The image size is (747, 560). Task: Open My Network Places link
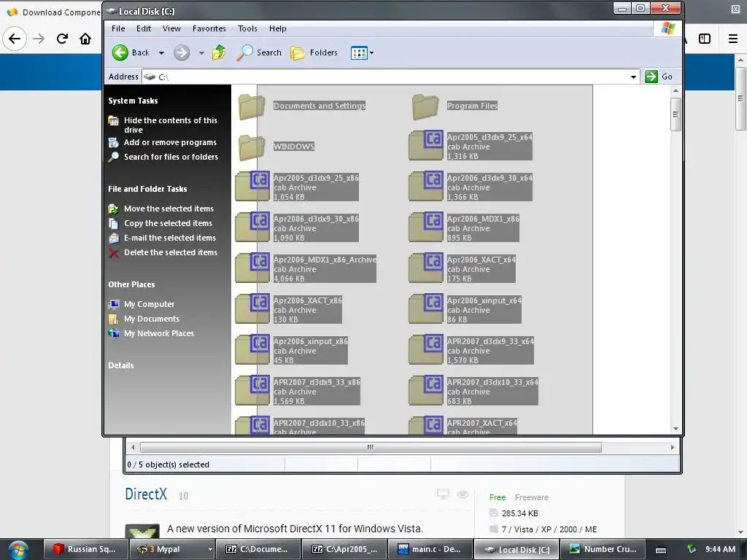(x=158, y=333)
